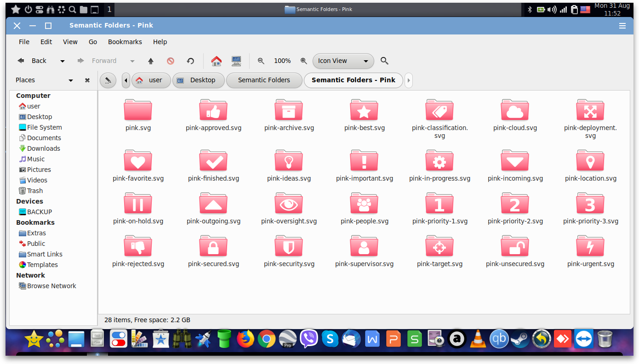Open the Help menu
The height and width of the screenshot is (364, 639).
point(160,42)
